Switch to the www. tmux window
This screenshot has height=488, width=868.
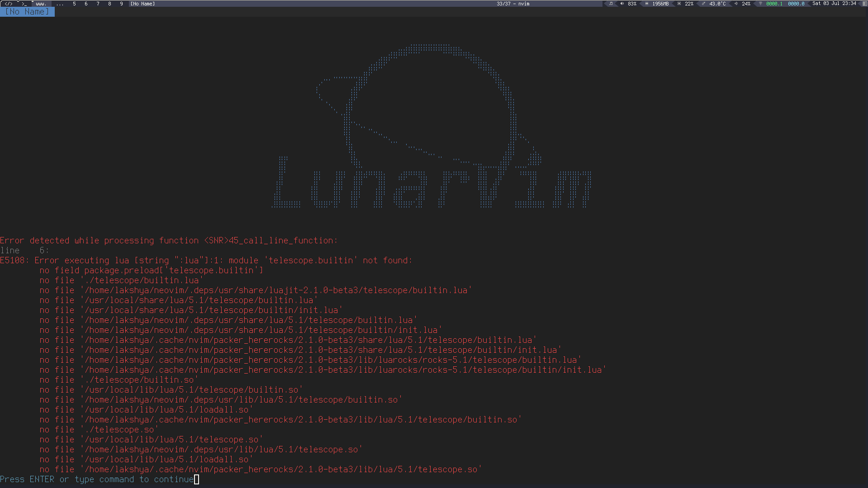(41, 4)
